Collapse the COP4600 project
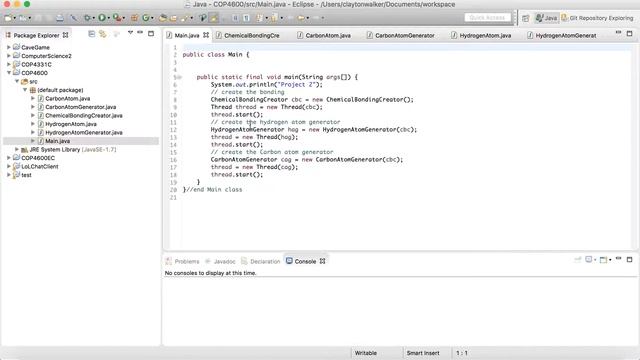 pos(9,73)
